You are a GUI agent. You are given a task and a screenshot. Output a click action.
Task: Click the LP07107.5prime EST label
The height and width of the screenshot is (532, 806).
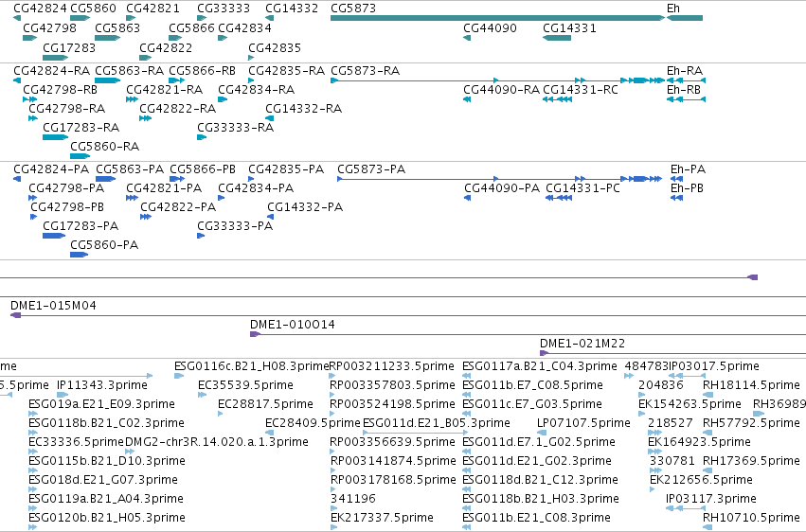point(583,423)
